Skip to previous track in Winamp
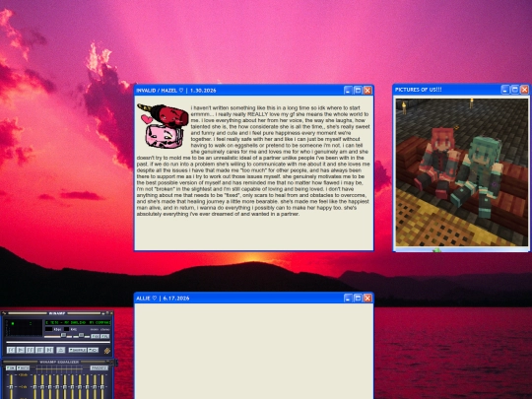Image resolution: width=532 pixels, height=399 pixels. [11, 350]
